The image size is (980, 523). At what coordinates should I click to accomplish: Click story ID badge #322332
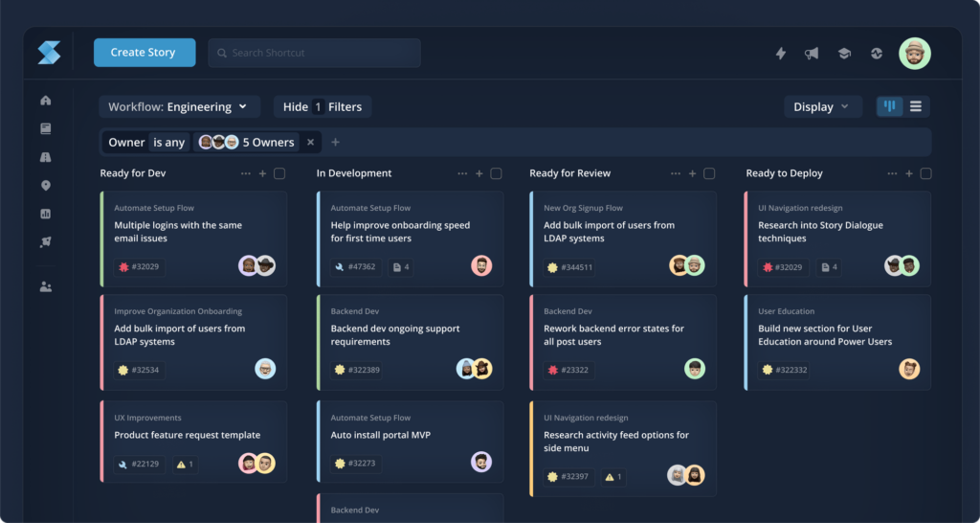[x=785, y=371]
